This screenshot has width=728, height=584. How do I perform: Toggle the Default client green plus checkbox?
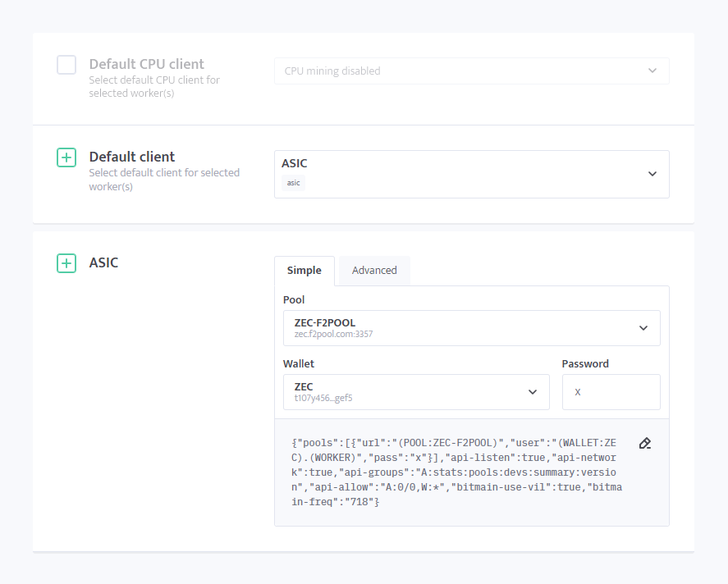66,157
